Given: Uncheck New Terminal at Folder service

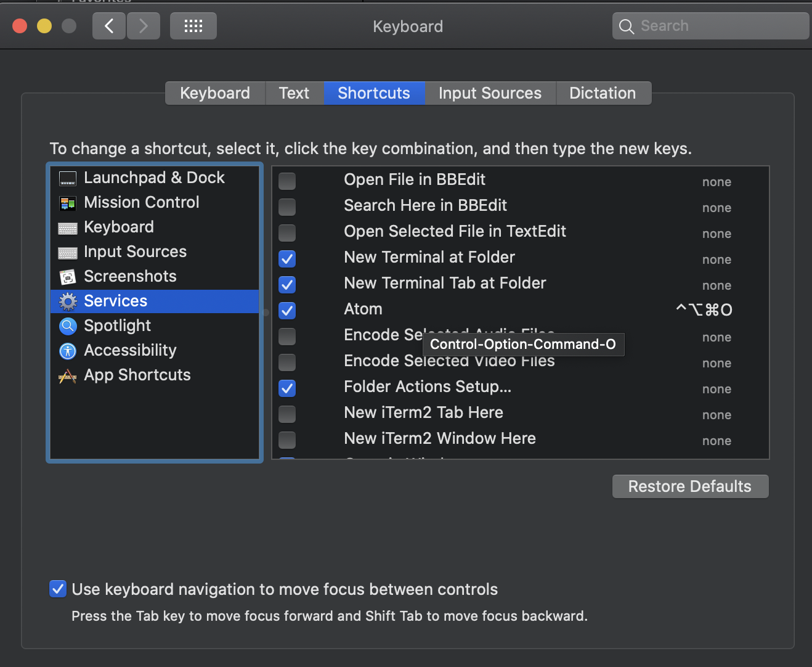Looking at the screenshot, I should tap(287, 259).
